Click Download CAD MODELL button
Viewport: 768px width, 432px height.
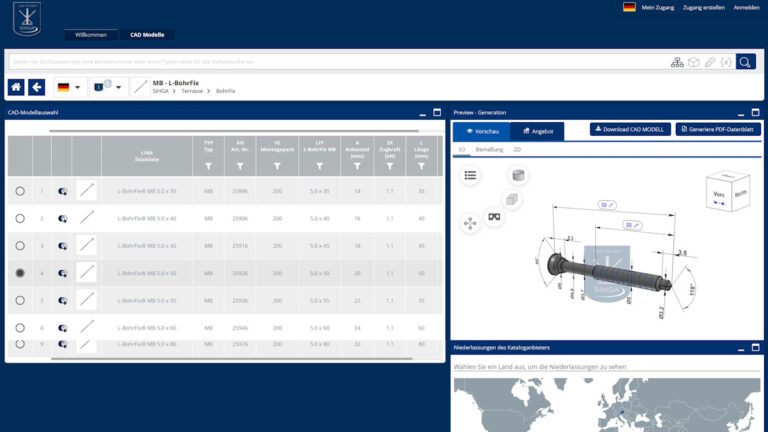(x=630, y=130)
